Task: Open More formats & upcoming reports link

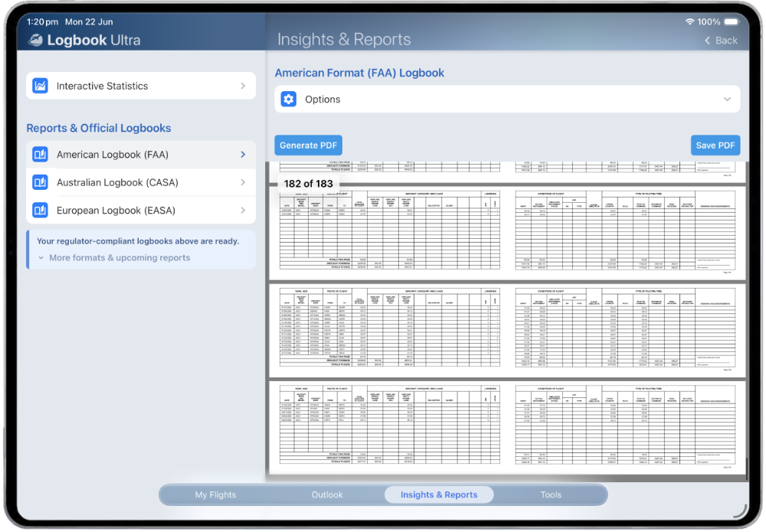Action: (119, 258)
